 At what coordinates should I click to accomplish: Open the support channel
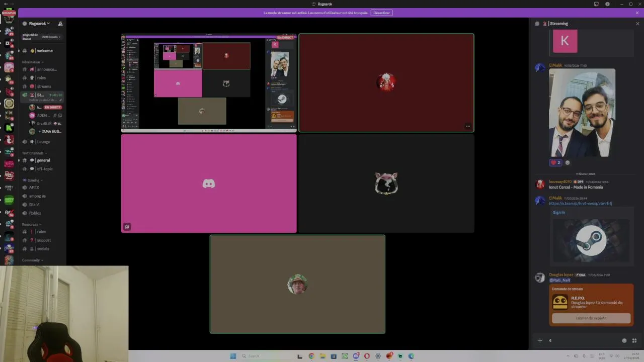[x=42, y=240]
